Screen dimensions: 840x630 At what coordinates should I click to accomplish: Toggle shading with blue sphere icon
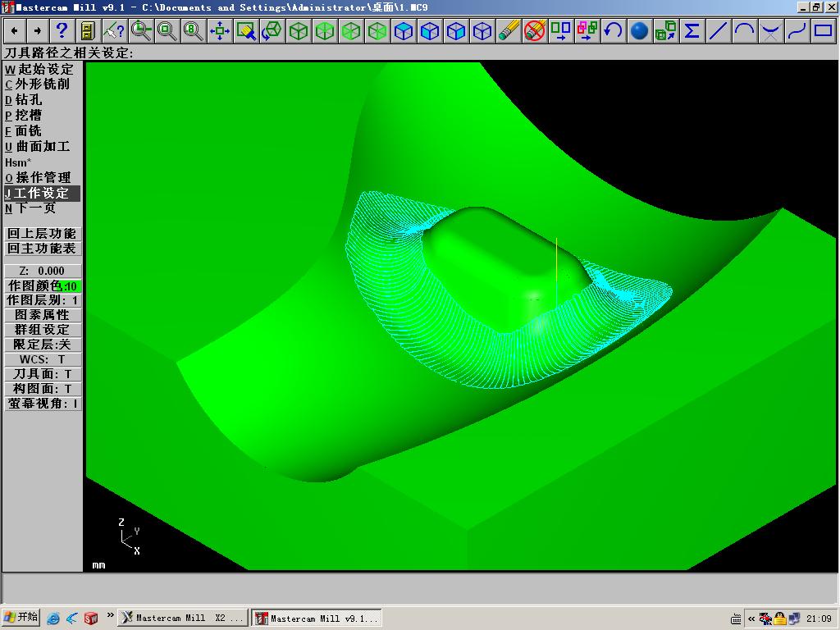(x=640, y=30)
